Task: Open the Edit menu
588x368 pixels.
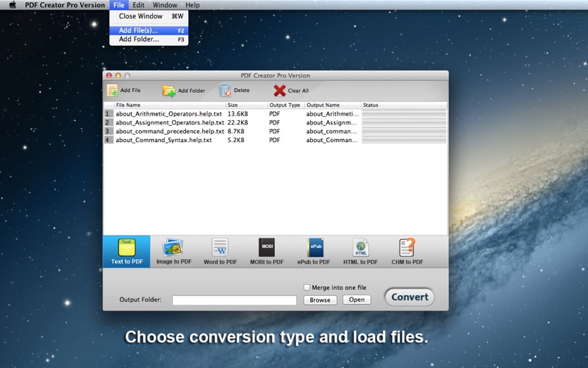Action: (138, 5)
